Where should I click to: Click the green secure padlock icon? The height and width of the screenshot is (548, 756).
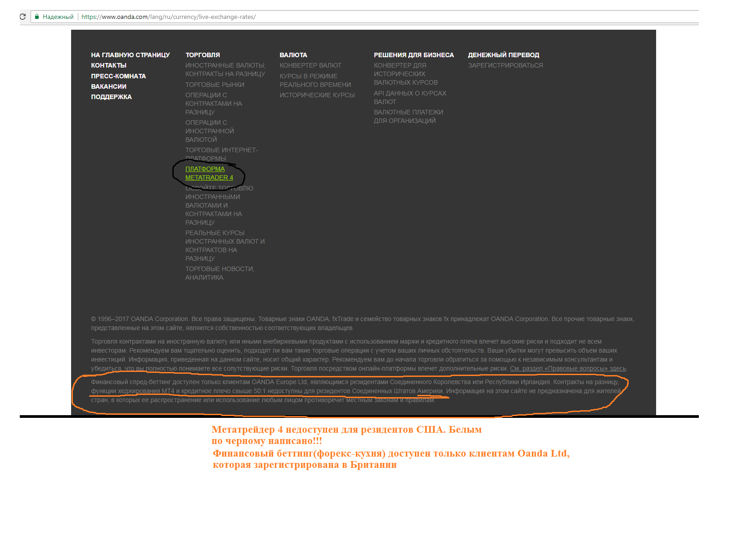(x=37, y=17)
